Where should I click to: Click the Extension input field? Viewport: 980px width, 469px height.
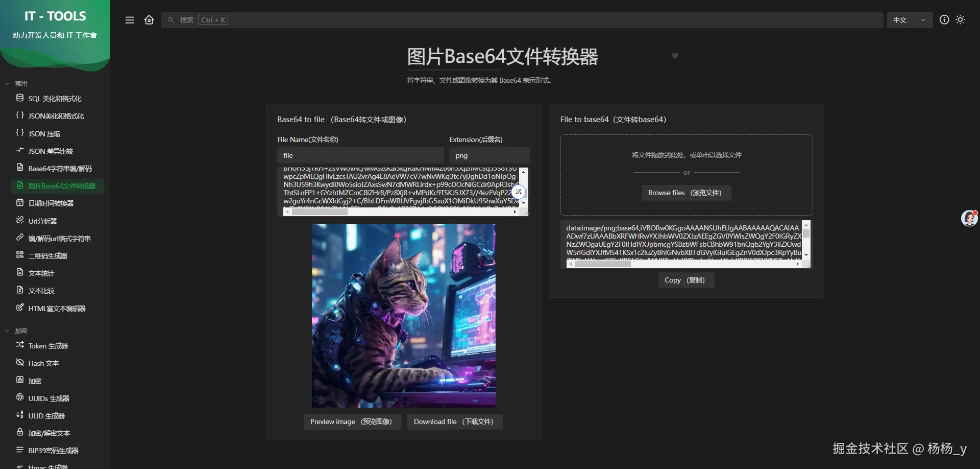(x=489, y=155)
